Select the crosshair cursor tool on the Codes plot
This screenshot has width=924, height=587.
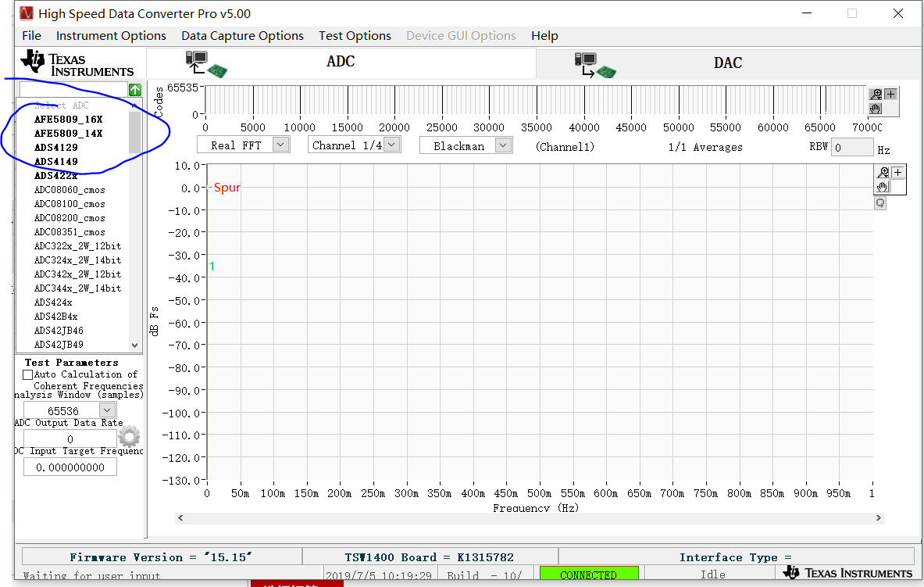click(x=890, y=95)
